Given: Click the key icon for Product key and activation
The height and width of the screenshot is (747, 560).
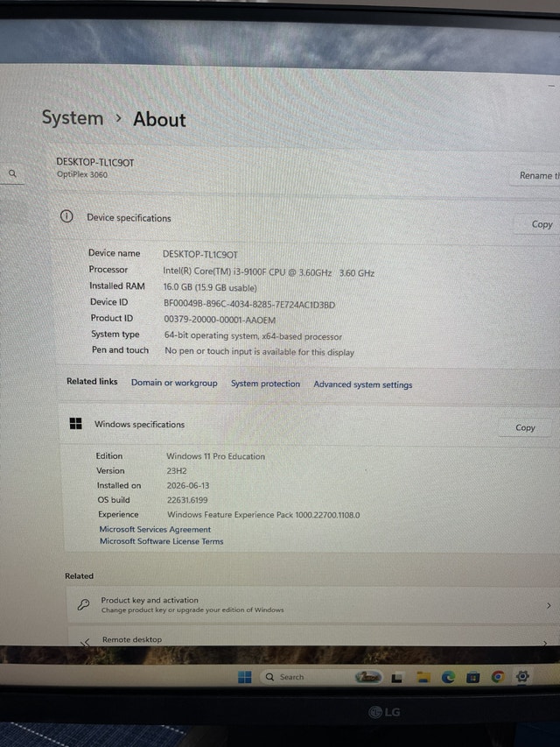Looking at the screenshot, I should pos(83,604).
